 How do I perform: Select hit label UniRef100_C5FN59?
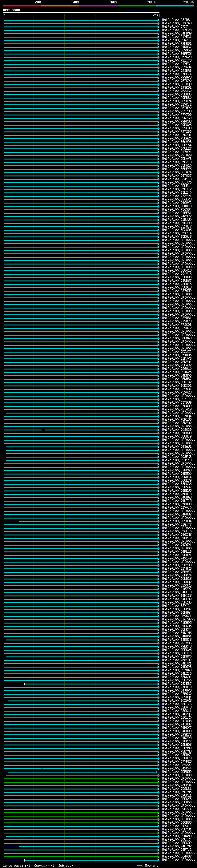176,772
